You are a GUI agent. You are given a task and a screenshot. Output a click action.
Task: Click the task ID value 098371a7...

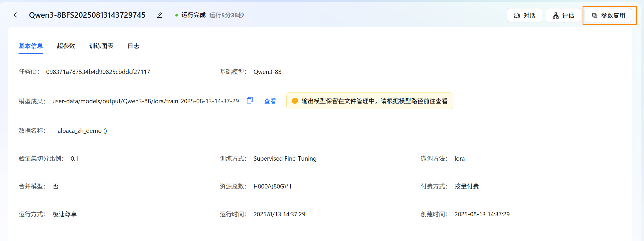coord(98,72)
